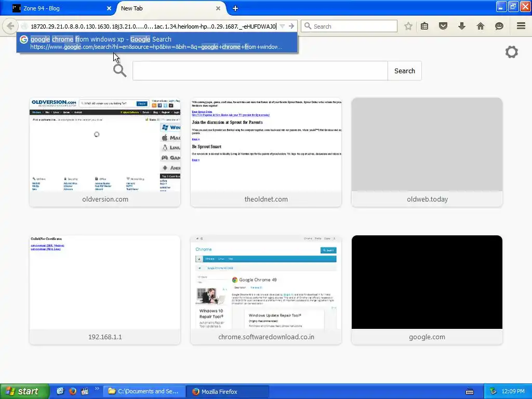Open a new tab with plus button

[235, 8]
